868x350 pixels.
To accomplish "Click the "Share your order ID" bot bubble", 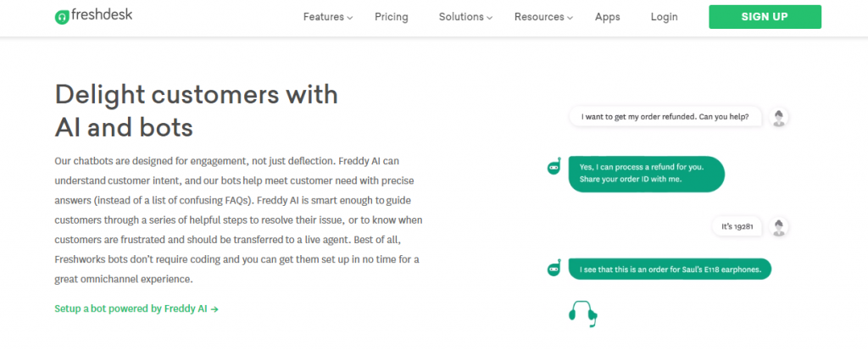I will pos(647,174).
